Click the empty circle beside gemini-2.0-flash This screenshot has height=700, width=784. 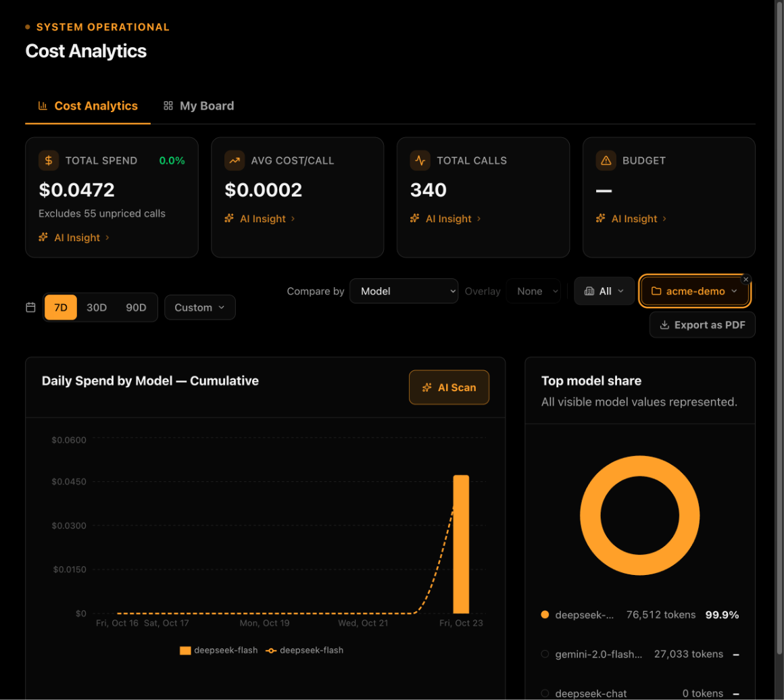[x=545, y=654]
